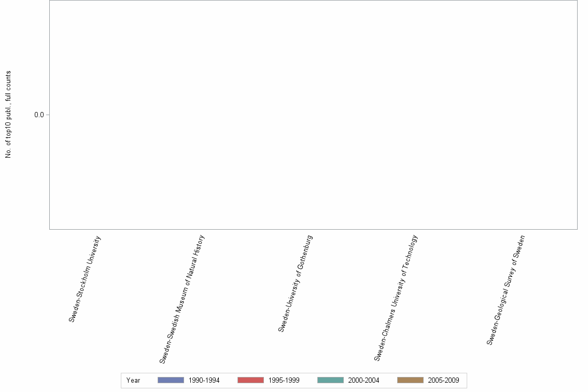Click the Chalmers University of Technology label
The height and width of the screenshot is (392, 588).
pyautogui.click(x=396, y=296)
